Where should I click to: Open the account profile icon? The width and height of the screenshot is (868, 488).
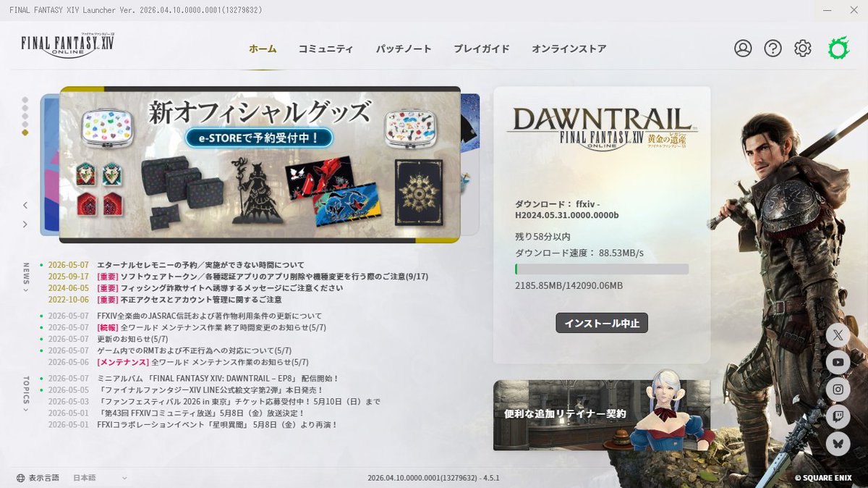[743, 49]
